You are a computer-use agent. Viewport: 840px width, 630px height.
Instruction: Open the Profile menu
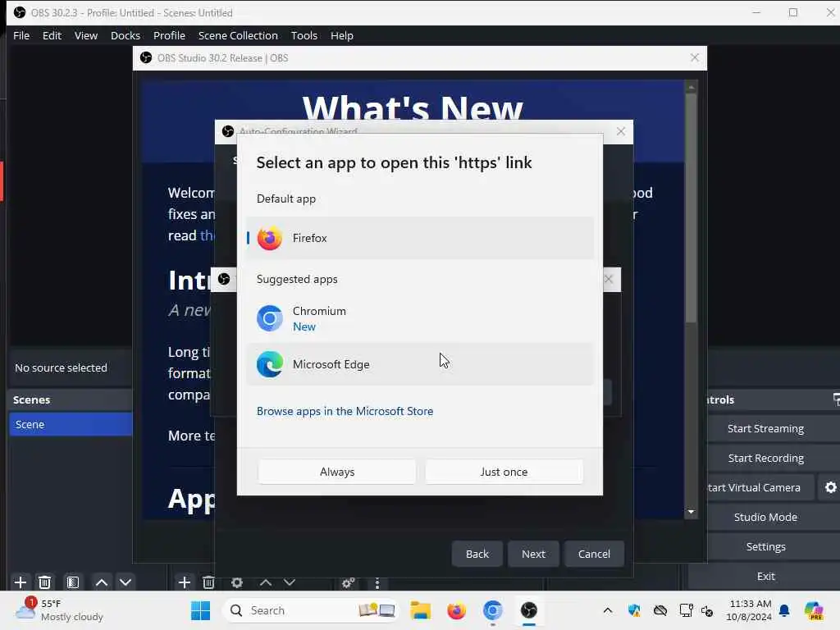coord(169,35)
